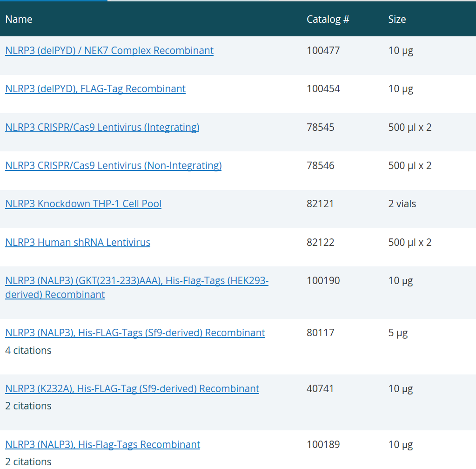476x469 pixels.
Task: Open NLRP3 (K232A) His-FLAG-Tag Recombinant link
Action: click(x=132, y=388)
